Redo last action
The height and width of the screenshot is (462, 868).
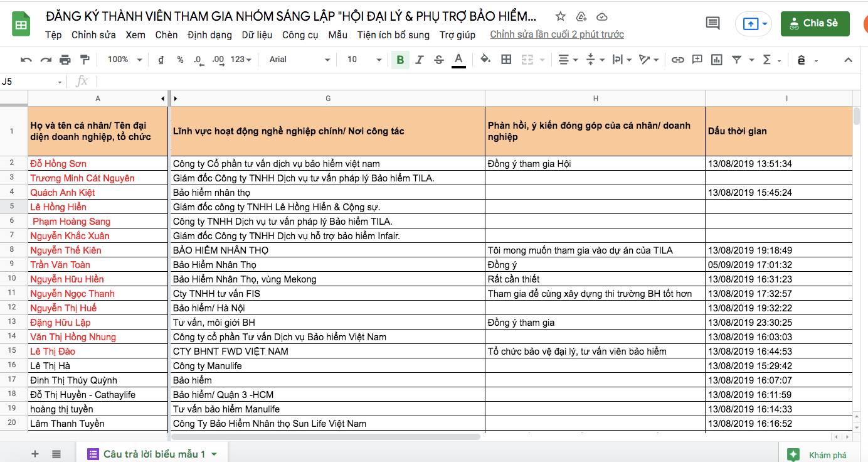coord(46,60)
